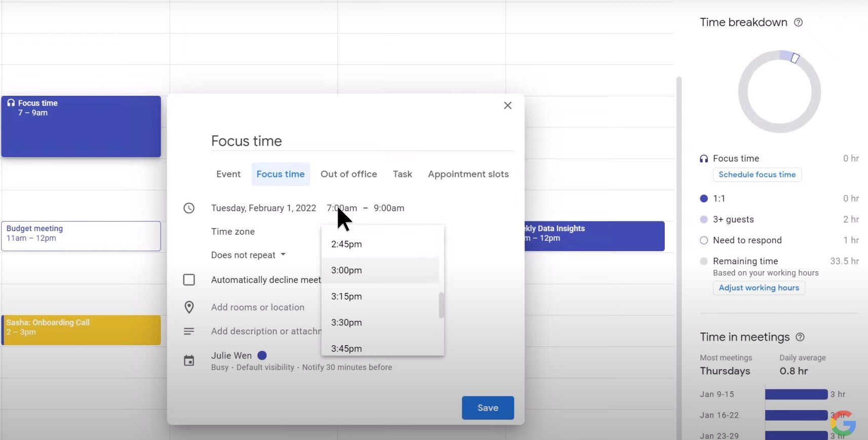Switch to the Appointment slots tab

[468, 174]
